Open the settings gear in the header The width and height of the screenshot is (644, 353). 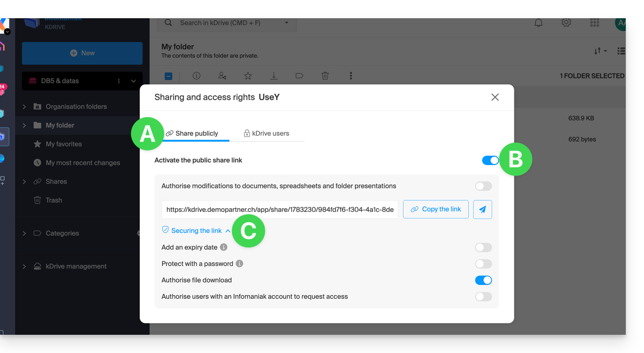point(566,23)
